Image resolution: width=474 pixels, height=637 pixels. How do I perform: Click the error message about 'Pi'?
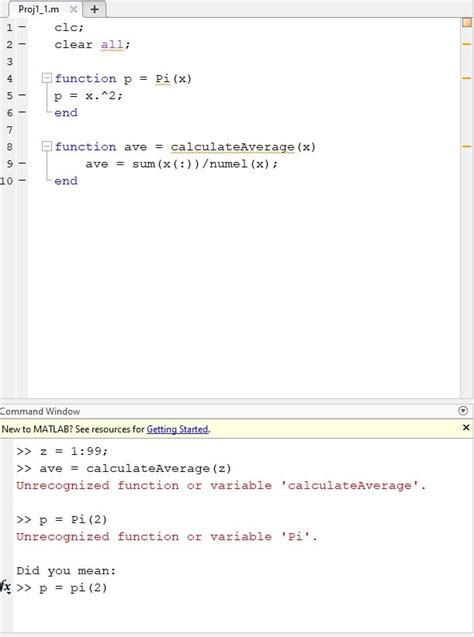click(x=167, y=537)
